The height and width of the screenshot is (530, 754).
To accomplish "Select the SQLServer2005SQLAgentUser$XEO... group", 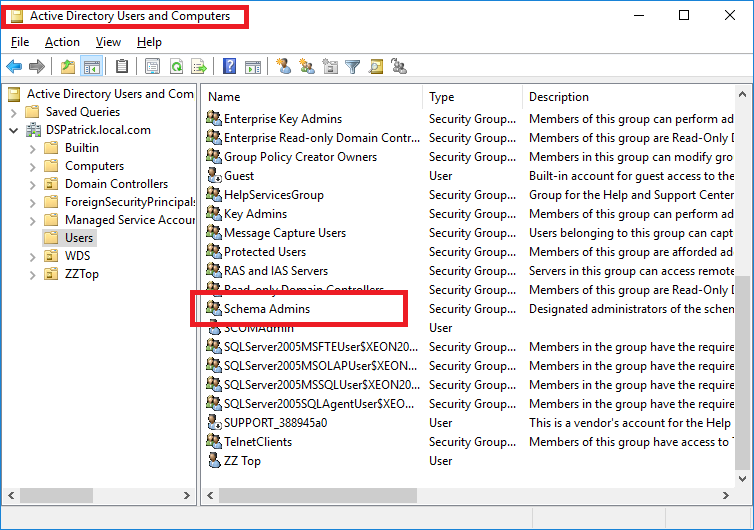I will 319,404.
